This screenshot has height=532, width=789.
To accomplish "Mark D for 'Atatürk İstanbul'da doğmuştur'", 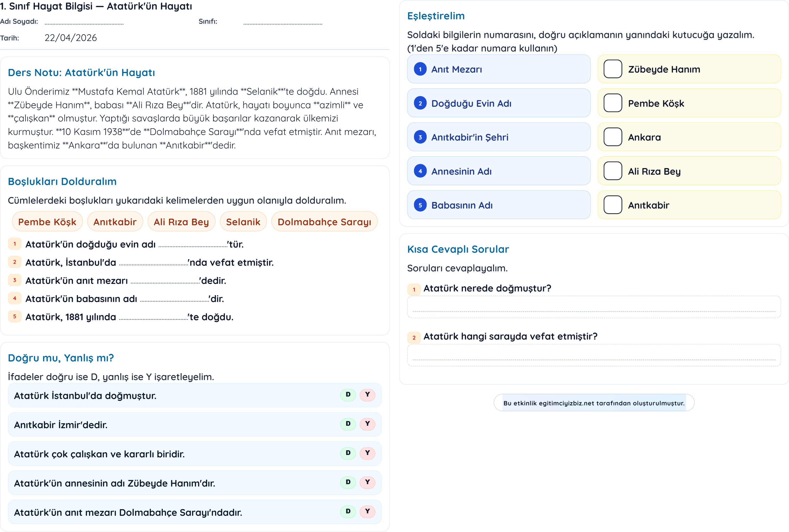I will pos(348,395).
